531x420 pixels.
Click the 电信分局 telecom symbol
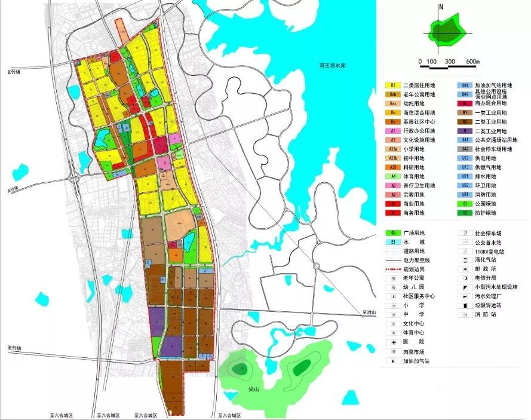(465, 278)
